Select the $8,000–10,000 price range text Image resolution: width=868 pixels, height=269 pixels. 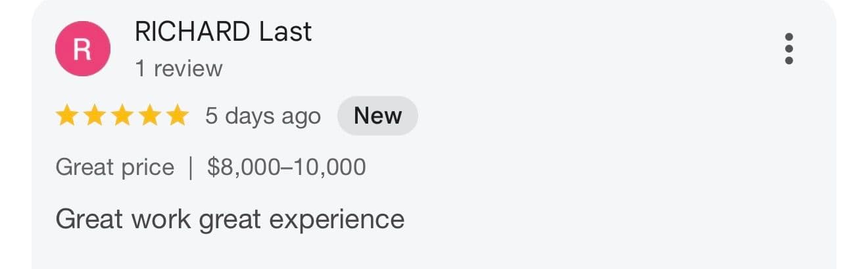(x=286, y=167)
